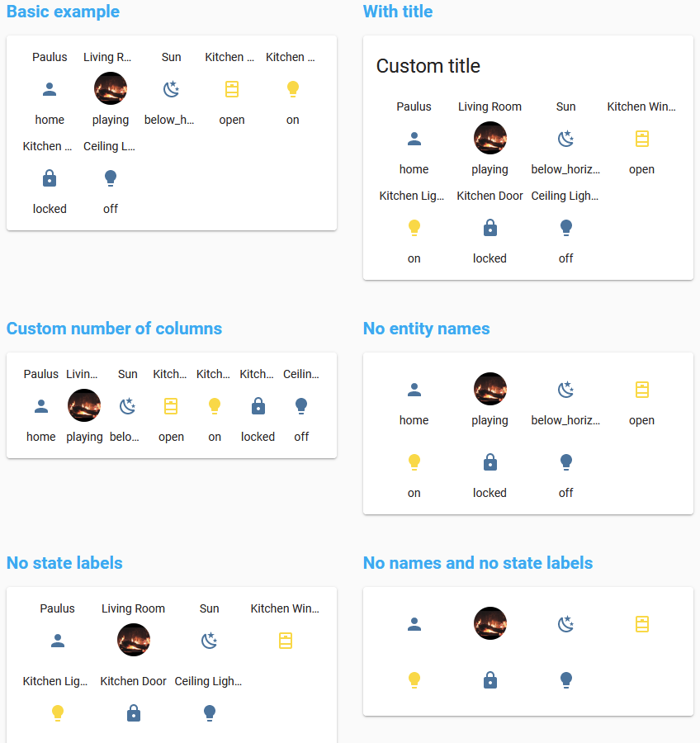The image size is (700, 743).
Task: Click Kitchen Door lock icon in Custom title card
Action: coord(490,228)
